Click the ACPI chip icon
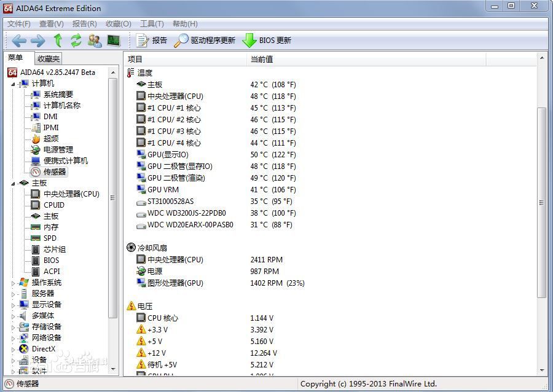The width and height of the screenshot is (553, 392). [36, 272]
